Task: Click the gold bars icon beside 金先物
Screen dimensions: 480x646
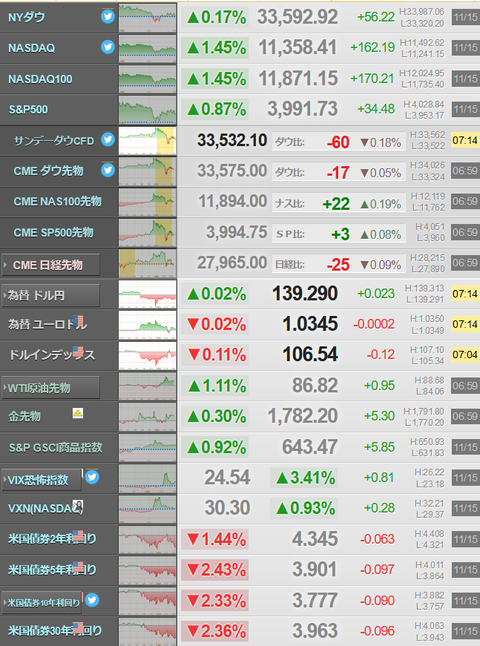Action: (78, 413)
